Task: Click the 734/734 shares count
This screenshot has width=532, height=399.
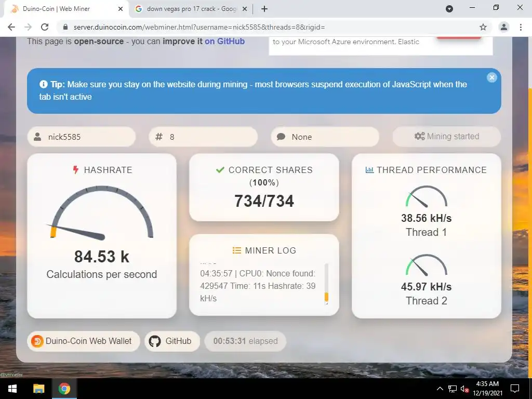Action: click(264, 201)
